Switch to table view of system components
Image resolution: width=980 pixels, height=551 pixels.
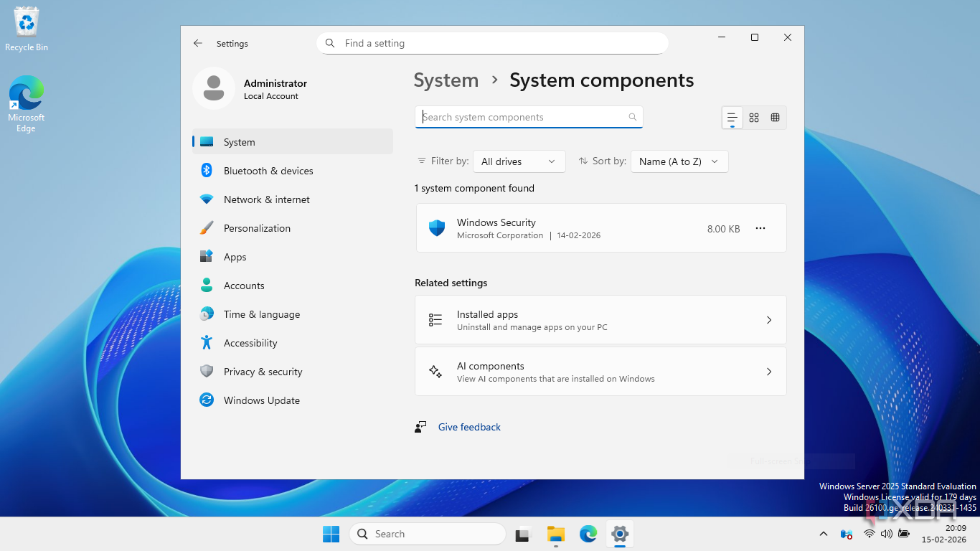tap(775, 118)
